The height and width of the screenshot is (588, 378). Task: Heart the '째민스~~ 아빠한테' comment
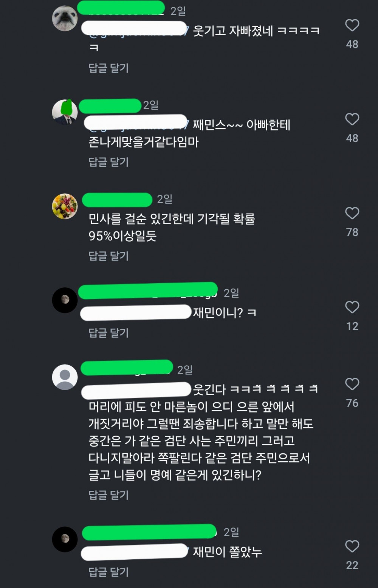point(352,119)
